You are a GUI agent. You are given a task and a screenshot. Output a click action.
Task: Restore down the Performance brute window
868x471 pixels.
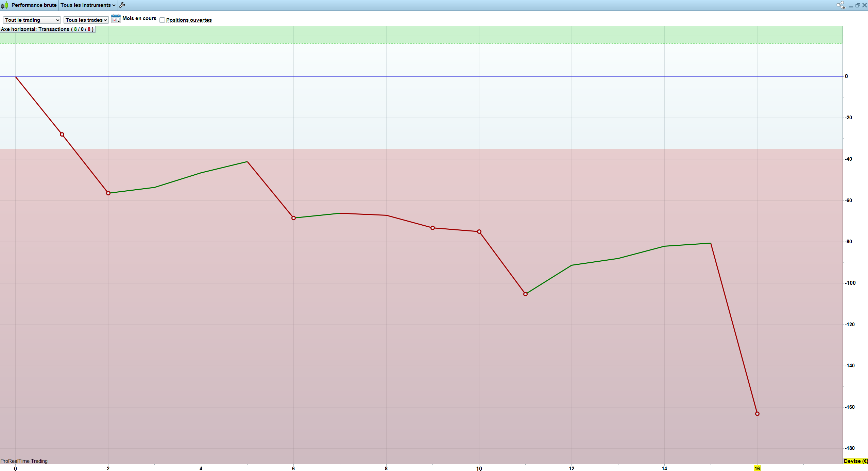coord(857,5)
